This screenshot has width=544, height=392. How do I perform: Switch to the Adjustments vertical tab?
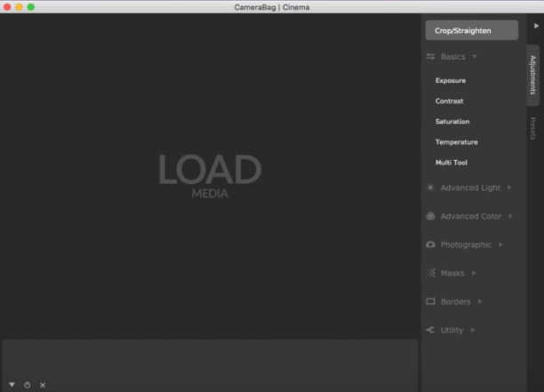tap(533, 75)
